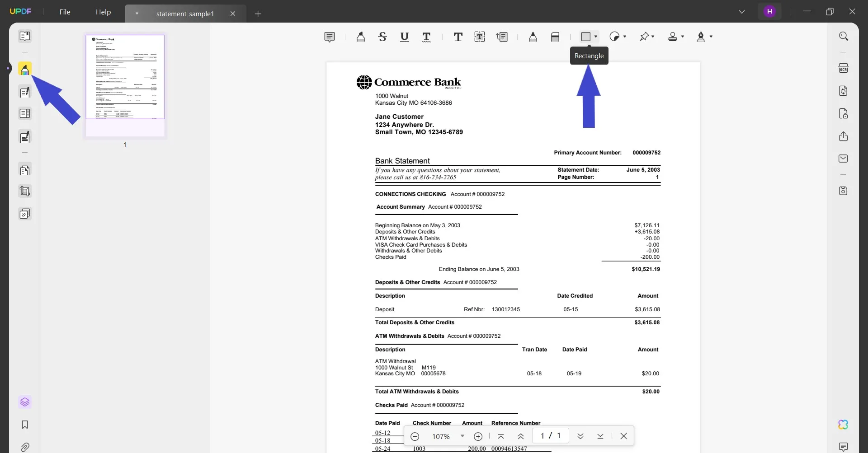Close the statement_sample1 tab
The width and height of the screenshot is (868, 453).
tap(233, 14)
